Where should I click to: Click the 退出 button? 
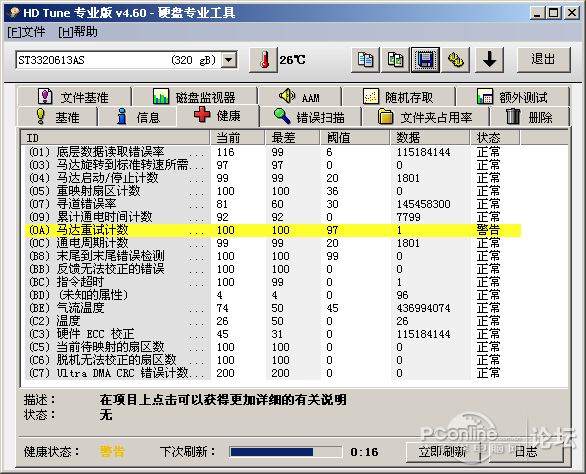click(x=543, y=59)
